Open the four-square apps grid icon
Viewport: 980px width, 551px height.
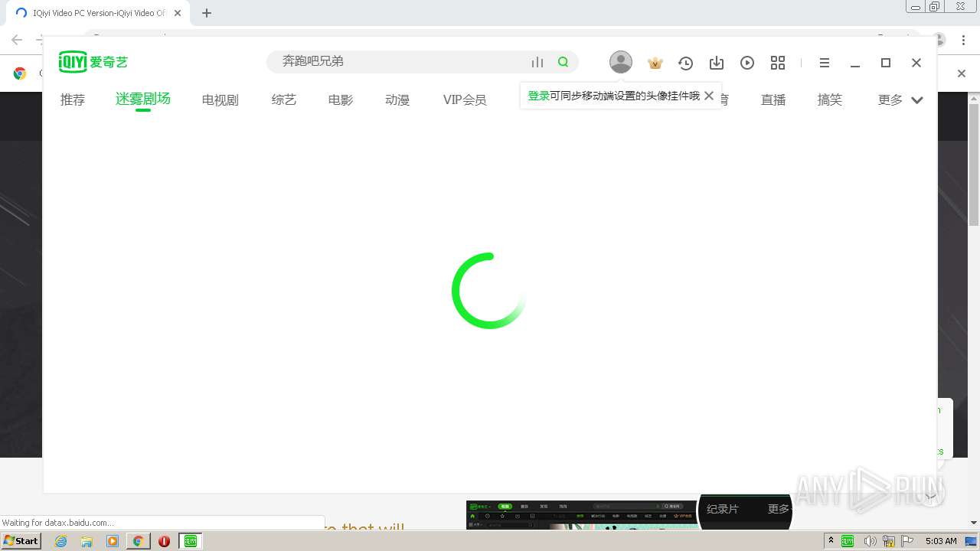tap(778, 63)
